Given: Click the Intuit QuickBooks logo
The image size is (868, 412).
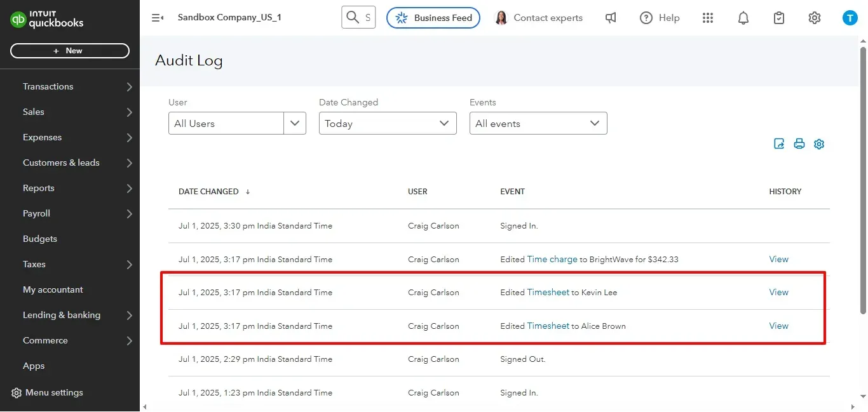Looking at the screenshot, I should point(46,20).
